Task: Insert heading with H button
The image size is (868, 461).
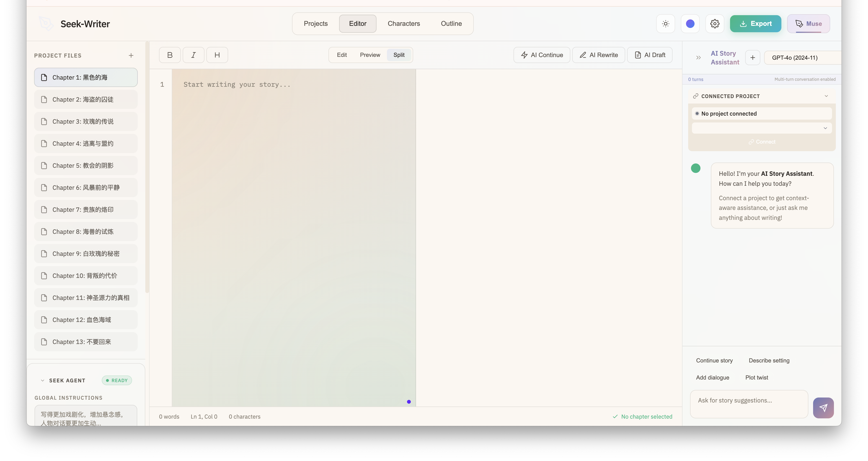Action: coord(217,55)
